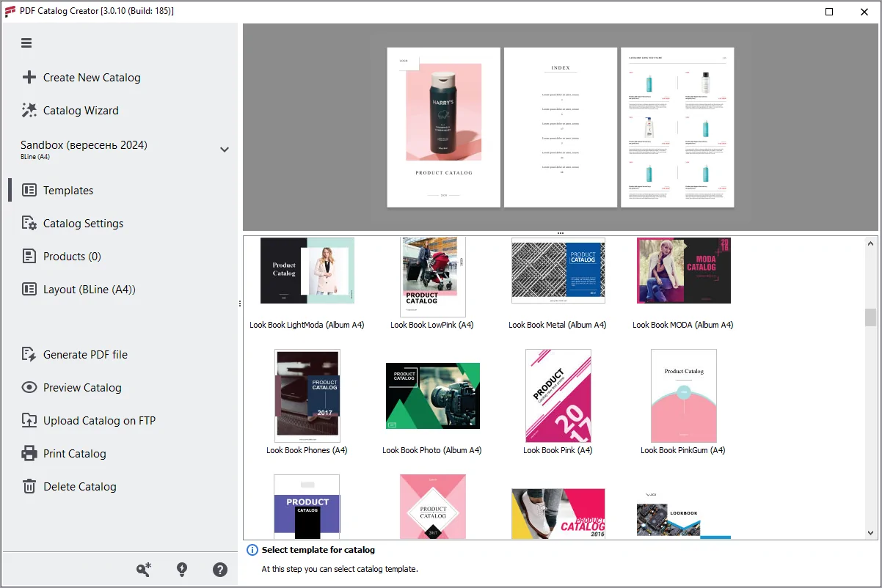882x588 pixels.
Task: Click the Delete Catalog trash icon
Action: [28, 486]
